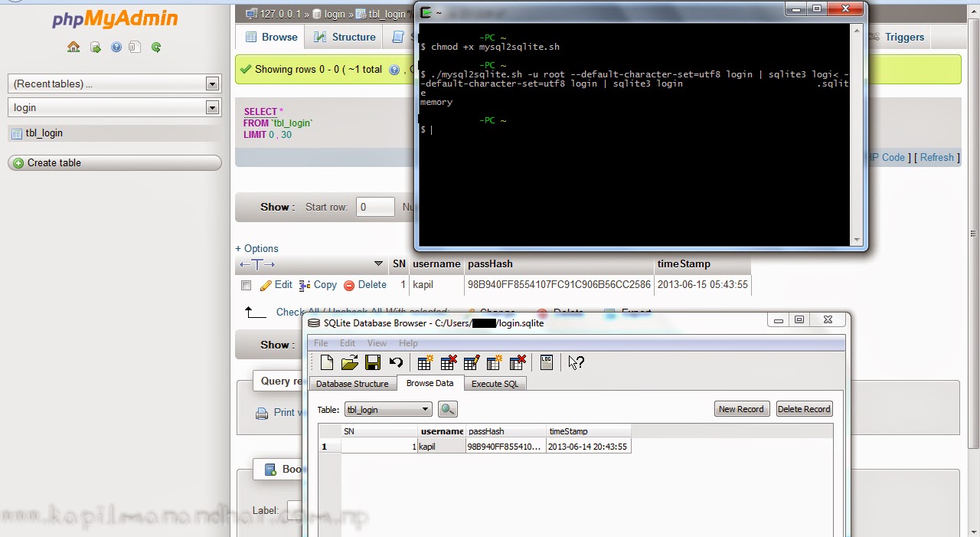Open the Table dropdown showing tbl_login
The height and width of the screenshot is (537, 980).
click(x=387, y=409)
